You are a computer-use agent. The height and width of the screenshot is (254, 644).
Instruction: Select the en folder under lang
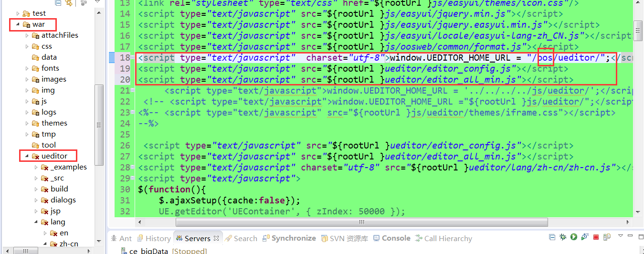coord(63,233)
